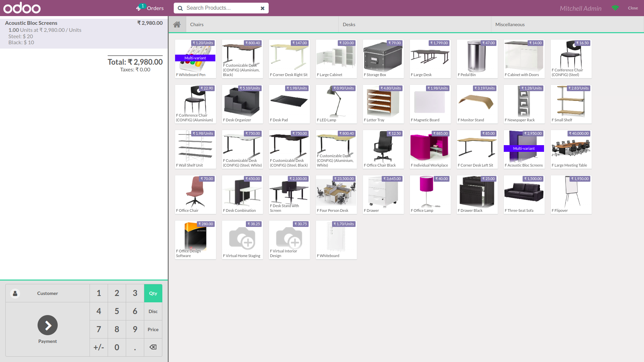Click the home category icon

tap(177, 24)
